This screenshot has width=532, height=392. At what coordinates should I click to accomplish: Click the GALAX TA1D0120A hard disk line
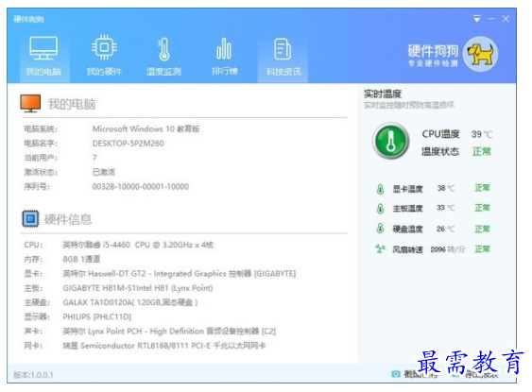[x=130, y=302]
